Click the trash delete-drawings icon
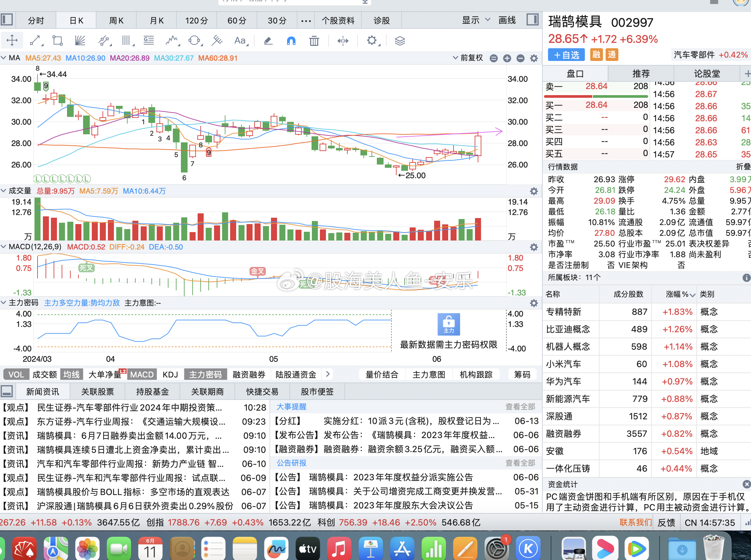Viewport: 751px width, 560px height. tap(314, 41)
